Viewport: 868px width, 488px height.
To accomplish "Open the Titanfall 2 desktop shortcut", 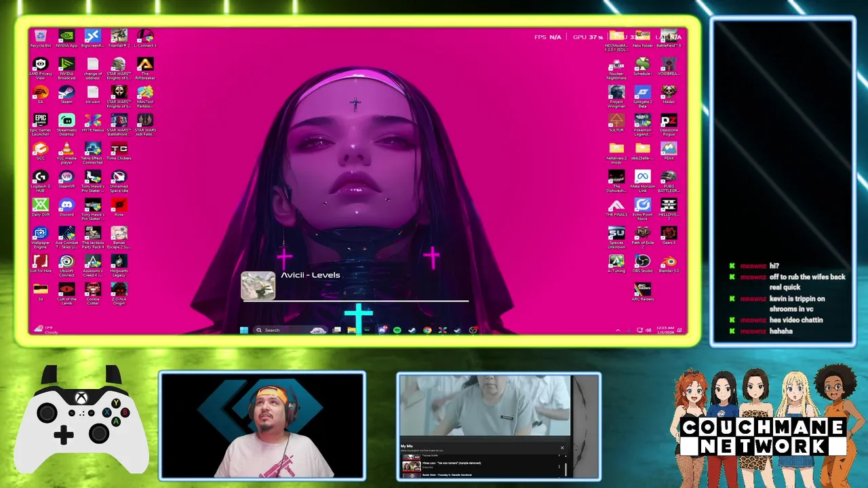I will pyautogui.click(x=119, y=38).
